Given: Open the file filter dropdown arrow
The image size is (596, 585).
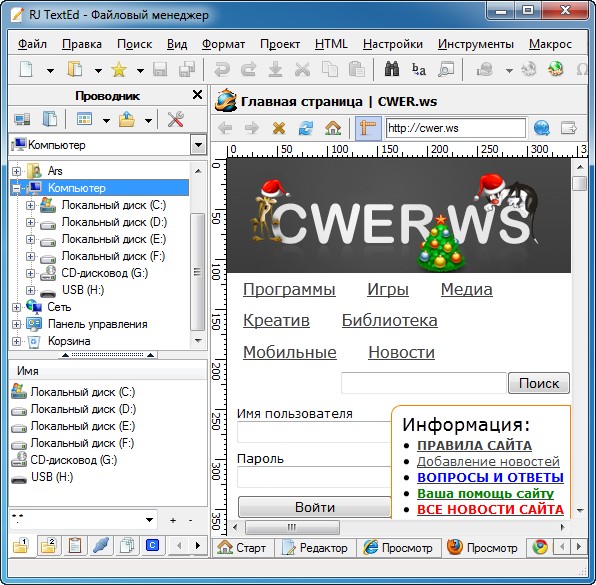Looking at the screenshot, I should click(150, 520).
